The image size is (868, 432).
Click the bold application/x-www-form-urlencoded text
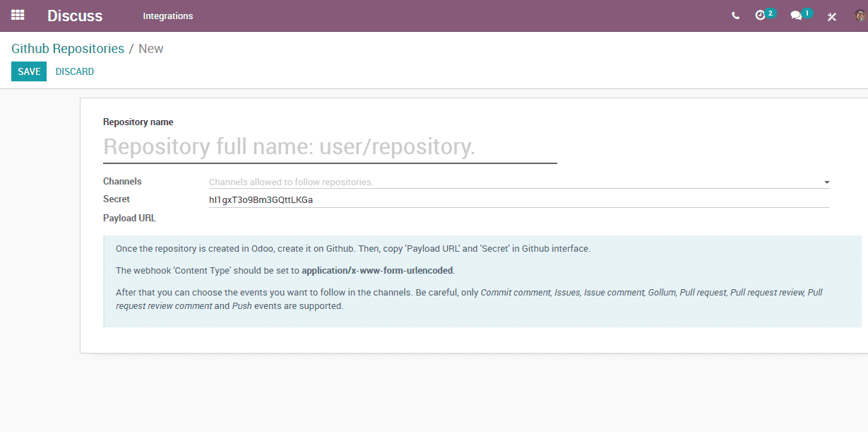pyautogui.click(x=377, y=270)
